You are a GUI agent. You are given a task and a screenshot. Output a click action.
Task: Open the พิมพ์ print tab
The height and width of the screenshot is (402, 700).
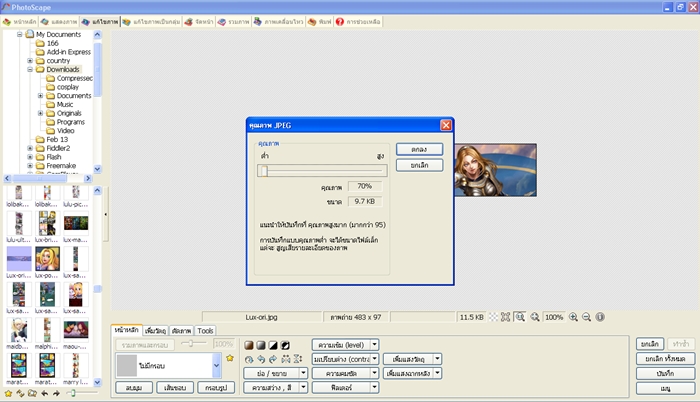pos(320,21)
